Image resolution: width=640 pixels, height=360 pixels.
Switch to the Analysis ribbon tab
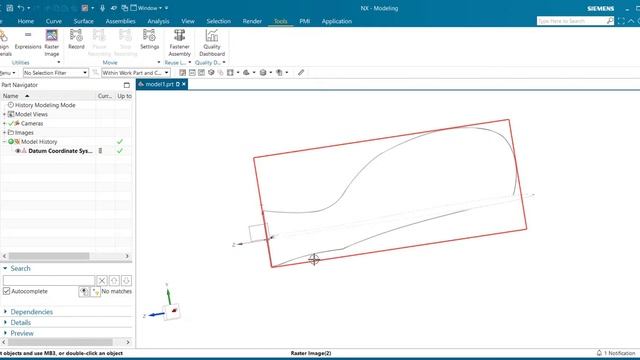pos(158,21)
